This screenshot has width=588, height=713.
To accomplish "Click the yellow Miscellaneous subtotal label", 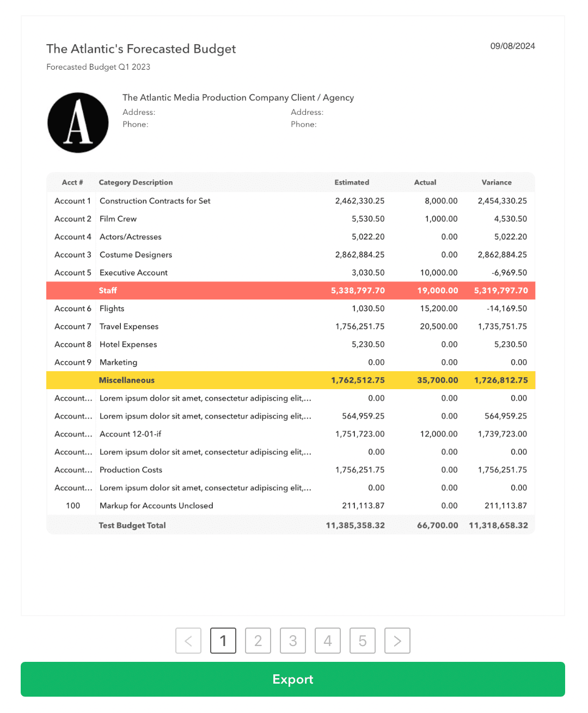I will click(126, 380).
